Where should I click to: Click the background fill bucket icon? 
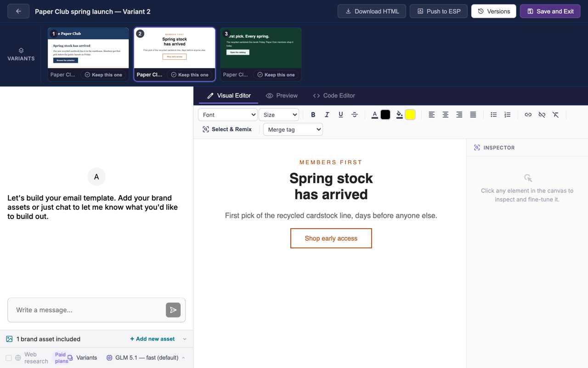click(400, 115)
